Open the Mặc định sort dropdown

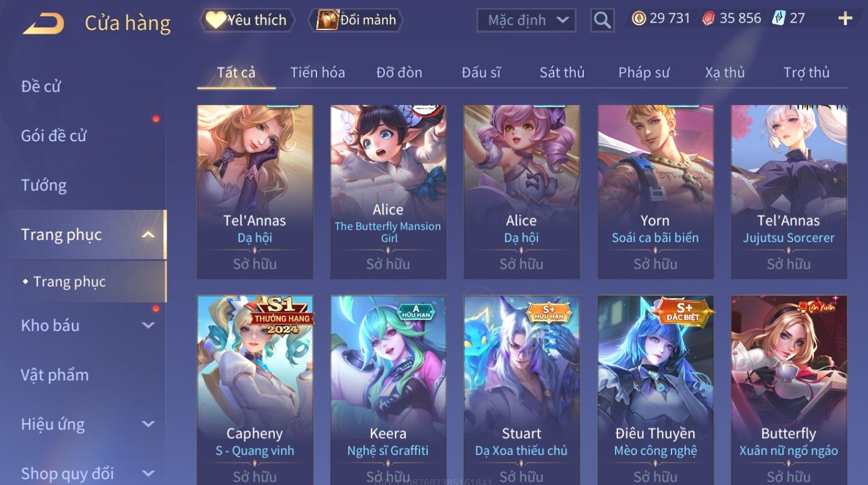526,20
